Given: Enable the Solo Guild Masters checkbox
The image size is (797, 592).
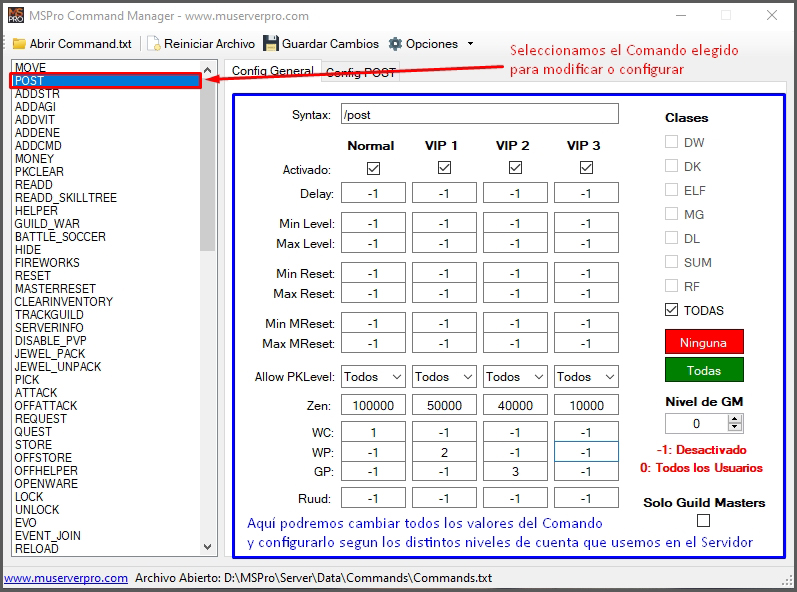Looking at the screenshot, I should [704, 521].
